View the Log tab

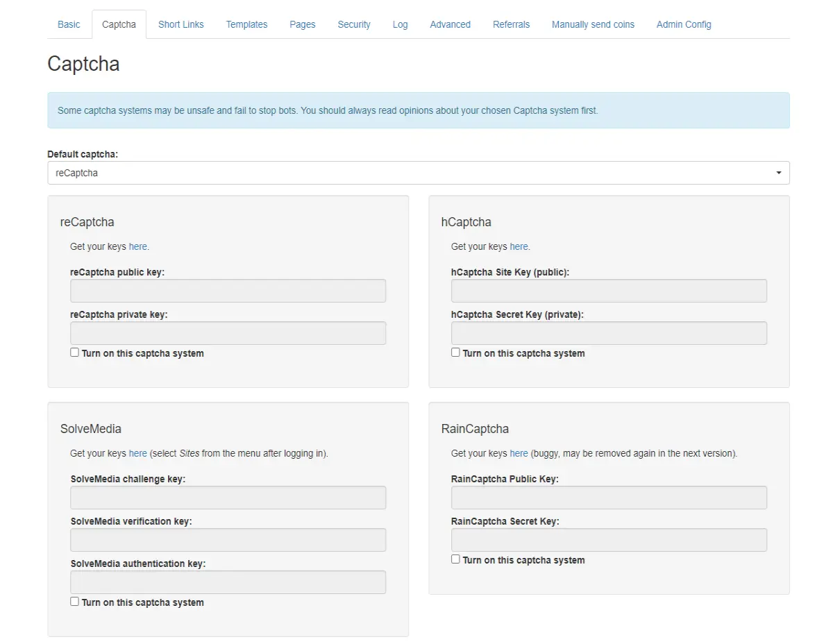401,24
